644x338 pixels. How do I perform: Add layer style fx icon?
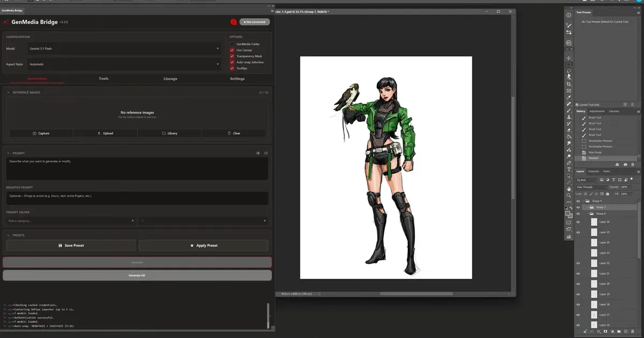(599, 332)
